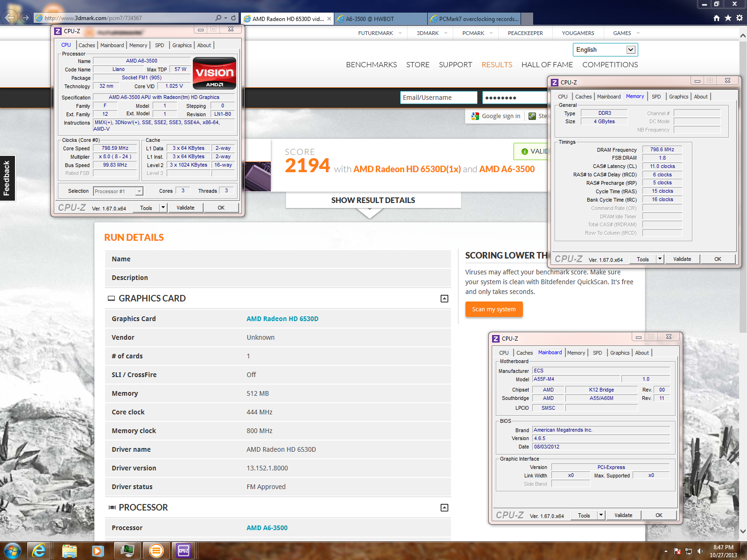Open Windows Explorer folder in the taskbar
The height and width of the screenshot is (560, 747).
pyautogui.click(x=69, y=551)
